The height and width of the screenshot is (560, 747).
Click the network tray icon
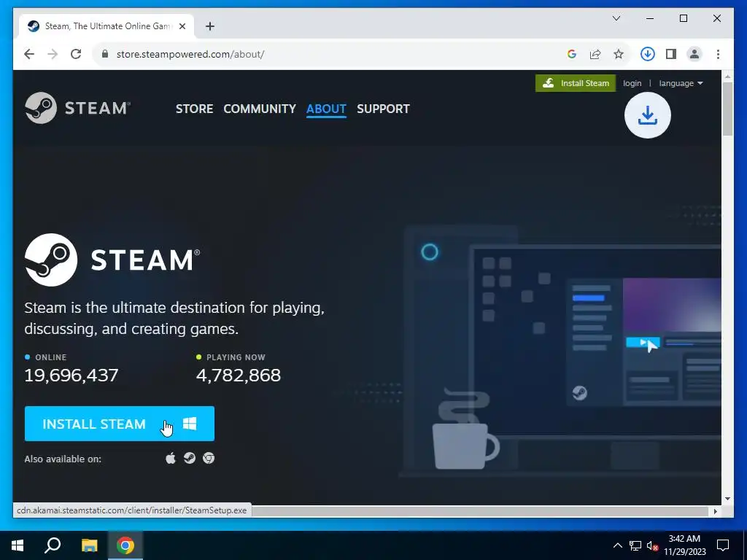[x=635, y=545]
